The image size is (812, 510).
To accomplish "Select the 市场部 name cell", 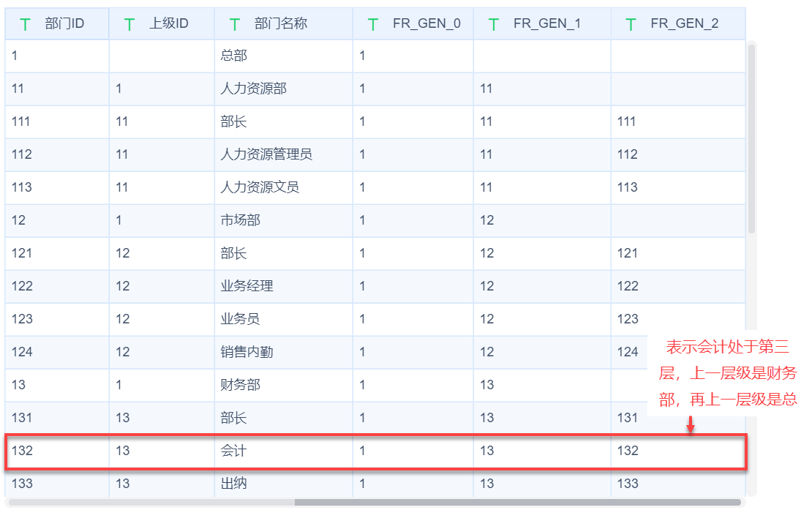I will coord(240,220).
